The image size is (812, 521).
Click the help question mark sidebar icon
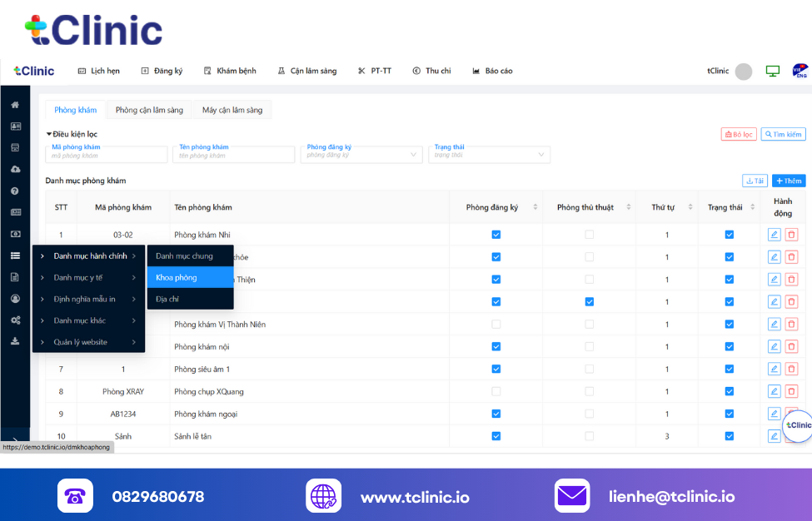pos(15,191)
